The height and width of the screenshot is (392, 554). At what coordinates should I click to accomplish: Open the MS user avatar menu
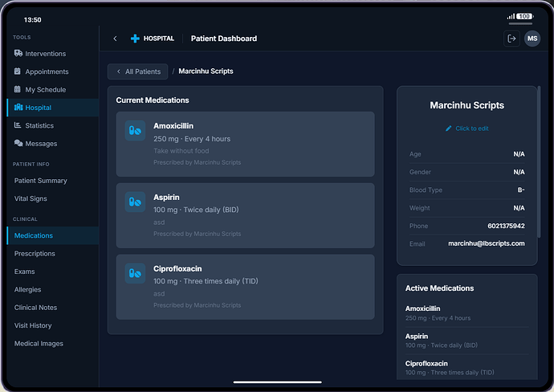tap(532, 39)
